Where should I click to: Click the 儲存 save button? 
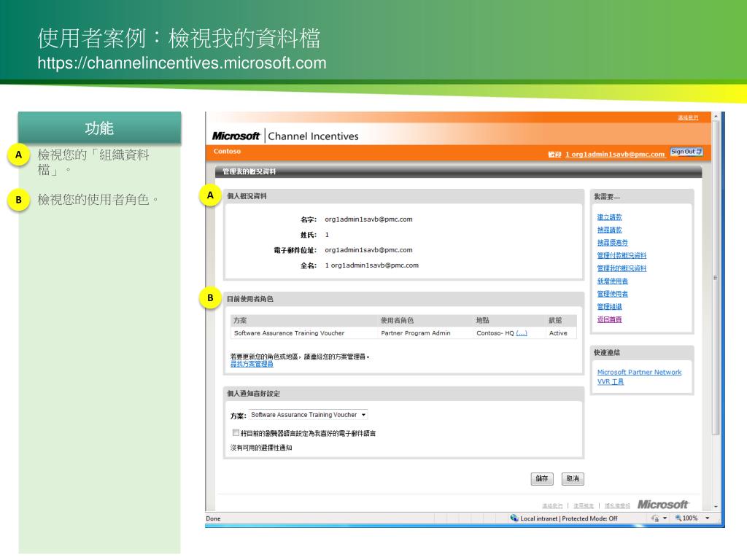pyautogui.click(x=542, y=479)
